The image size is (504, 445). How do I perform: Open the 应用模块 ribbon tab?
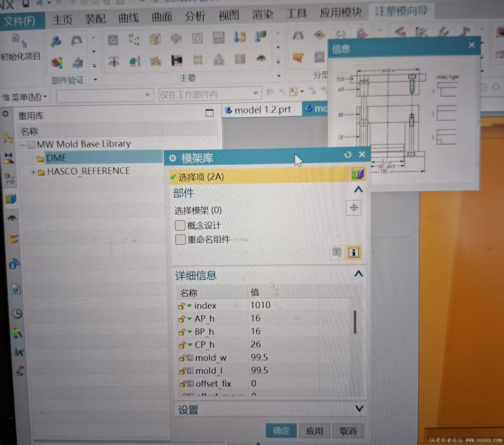[341, 13]
